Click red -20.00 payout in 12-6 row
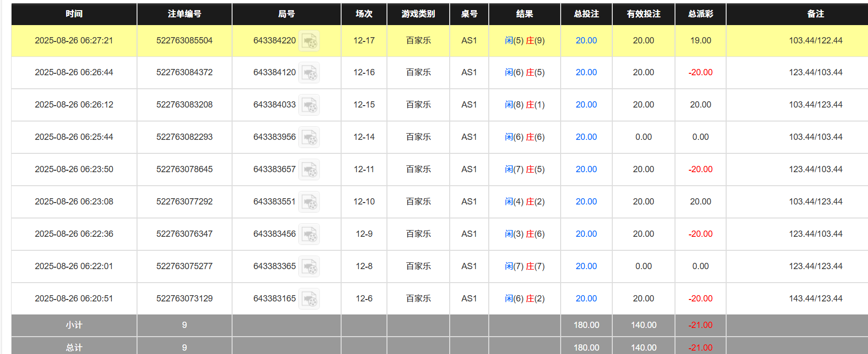This screenshot has width=868, height=354. pyautogui.click(x=700, y=299)
